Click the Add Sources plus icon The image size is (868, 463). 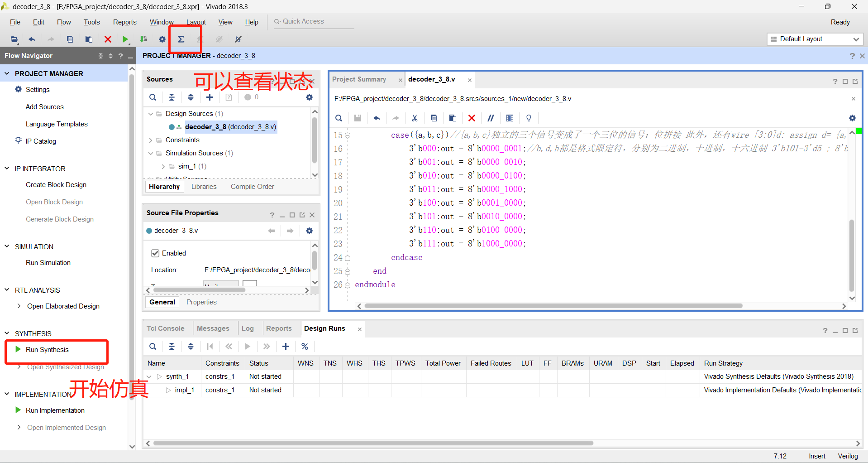[210, 97]
